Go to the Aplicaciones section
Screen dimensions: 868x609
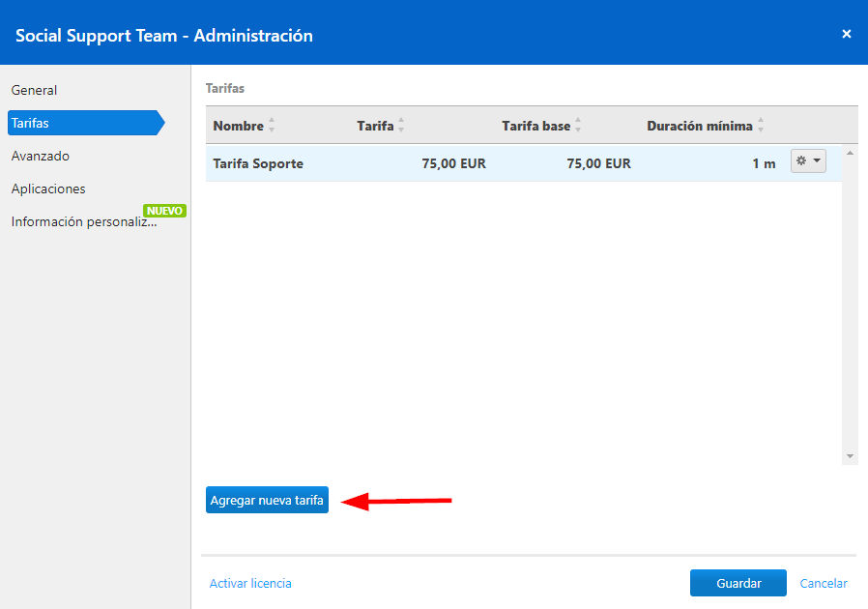coord(48,188)
